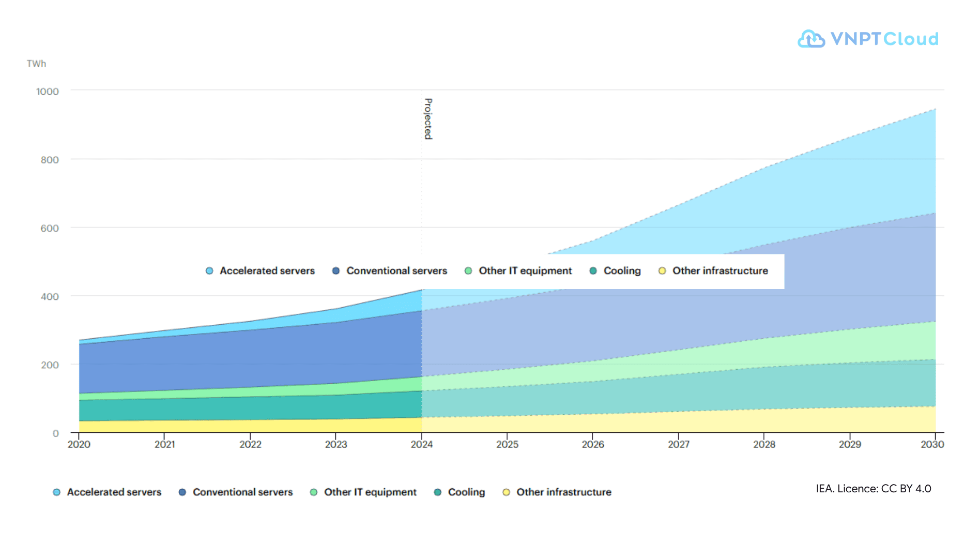Toggle the Accelerated servers series in the bottom legend
The width and height of the screenshot is (980, 543).
pyautogui.click(x=108, y=492)
